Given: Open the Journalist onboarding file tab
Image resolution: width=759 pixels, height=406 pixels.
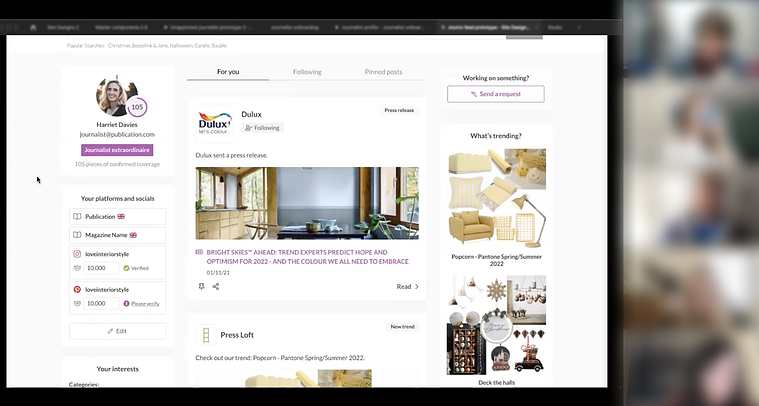Looking at the screenshot, I should coord(294,28).
